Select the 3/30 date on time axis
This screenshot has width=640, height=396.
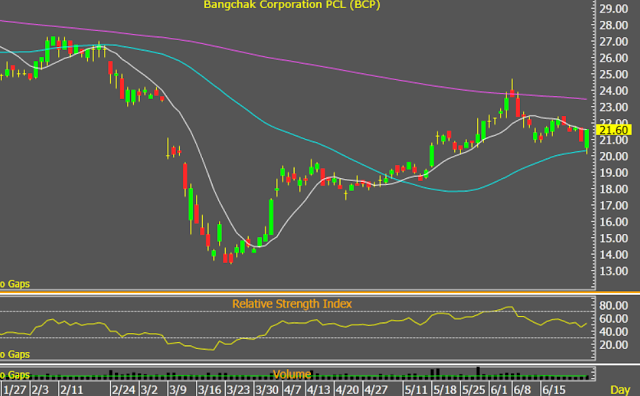coord(267,390)
